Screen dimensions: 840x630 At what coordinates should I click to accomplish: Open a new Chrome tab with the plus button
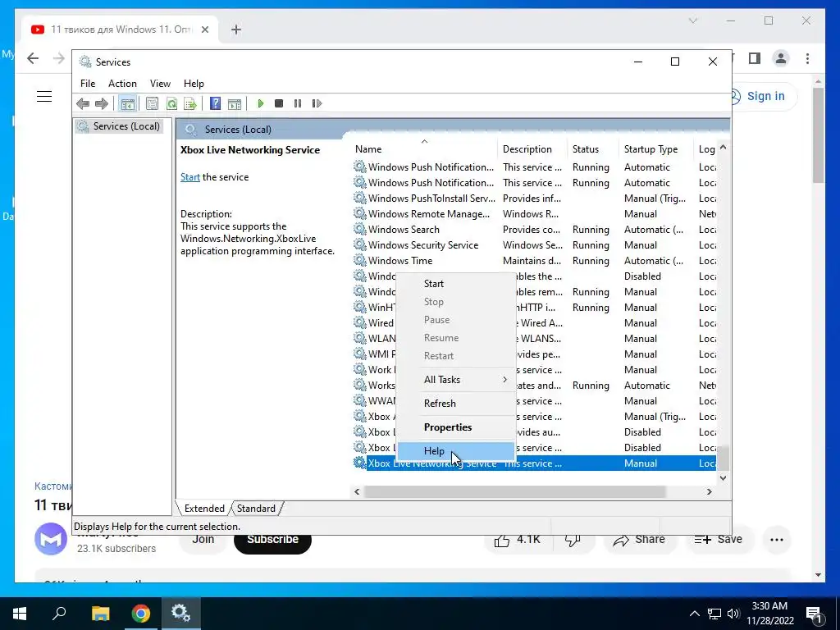point(236,30)
